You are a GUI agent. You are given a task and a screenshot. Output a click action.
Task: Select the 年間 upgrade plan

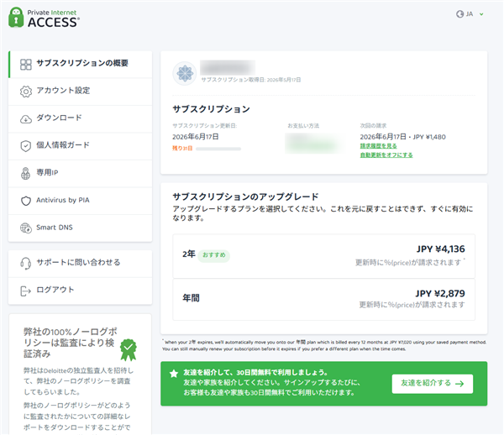pyautogui.click(x=323, y=300)
